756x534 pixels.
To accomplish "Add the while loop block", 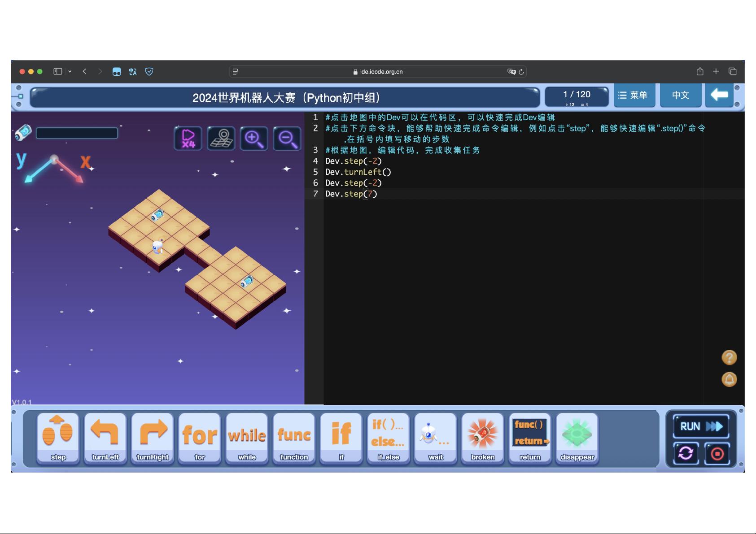I will tap(247, 438).
